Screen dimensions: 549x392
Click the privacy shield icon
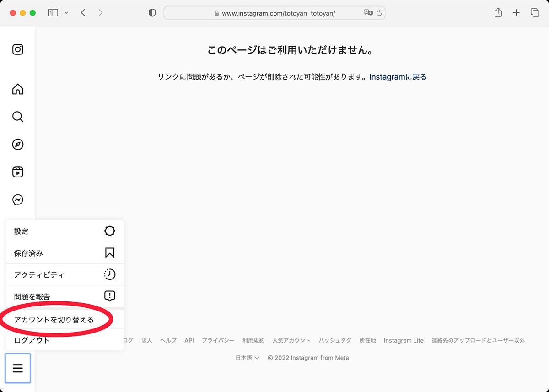tap(152, 13)
